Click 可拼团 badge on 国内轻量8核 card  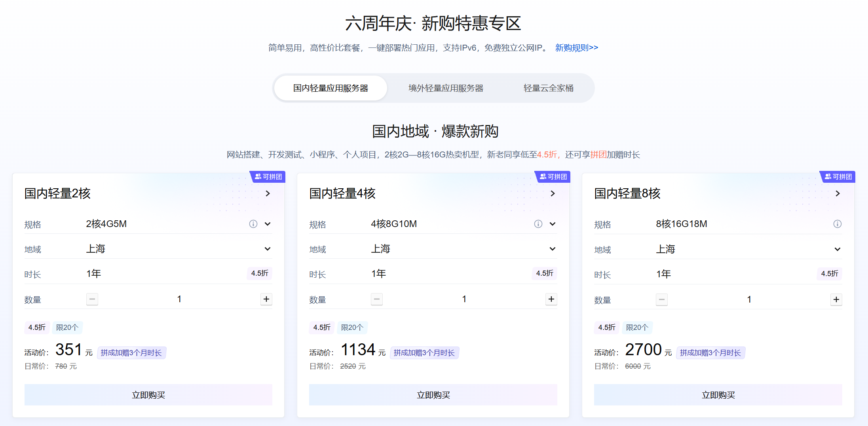[x=838, y=176]
